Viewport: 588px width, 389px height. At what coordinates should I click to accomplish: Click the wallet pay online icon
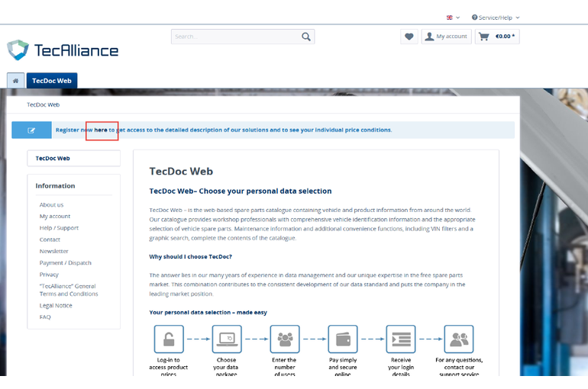pyautogui.click(x=342, y=339)
